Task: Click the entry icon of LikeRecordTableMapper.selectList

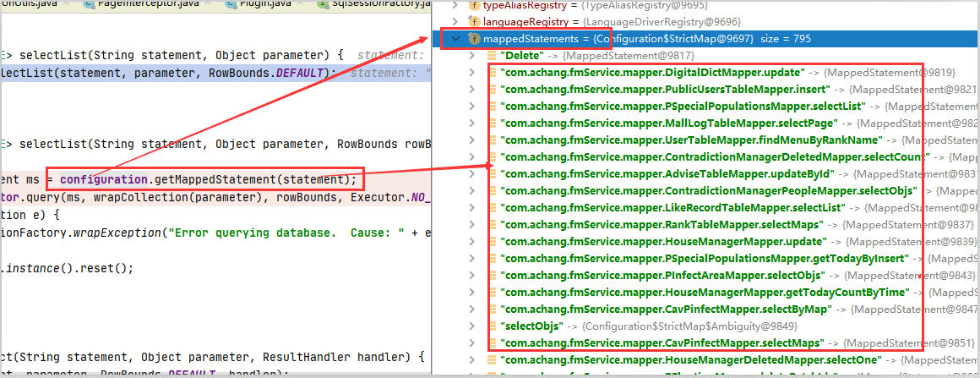Action: coord(493,207)
